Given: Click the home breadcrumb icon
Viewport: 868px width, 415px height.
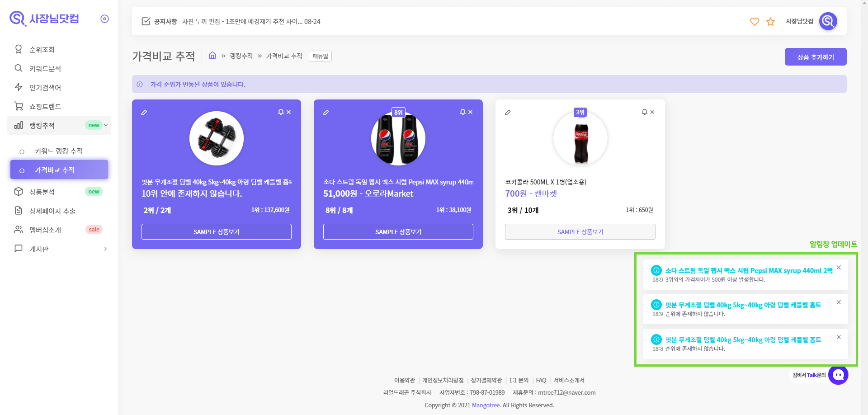Looking at the screenshot, I should 212,55.
